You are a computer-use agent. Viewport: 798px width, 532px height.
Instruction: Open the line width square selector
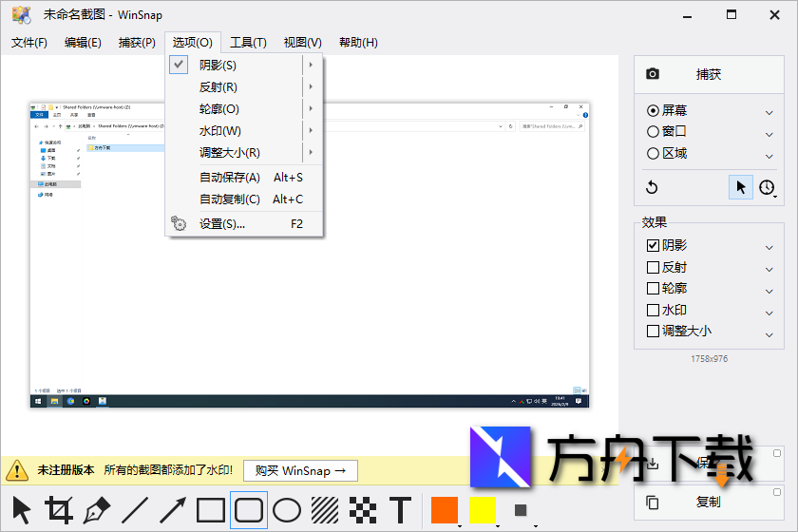[521, 510]
